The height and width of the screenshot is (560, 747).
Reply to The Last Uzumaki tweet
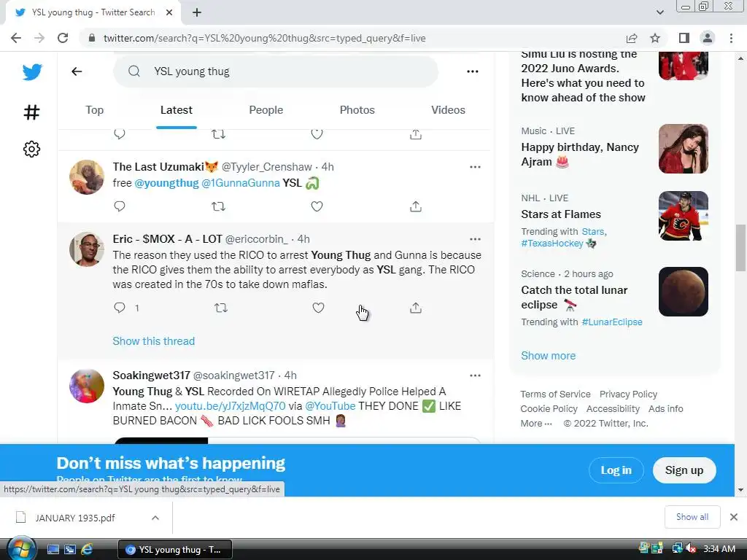tap(120, 206)
